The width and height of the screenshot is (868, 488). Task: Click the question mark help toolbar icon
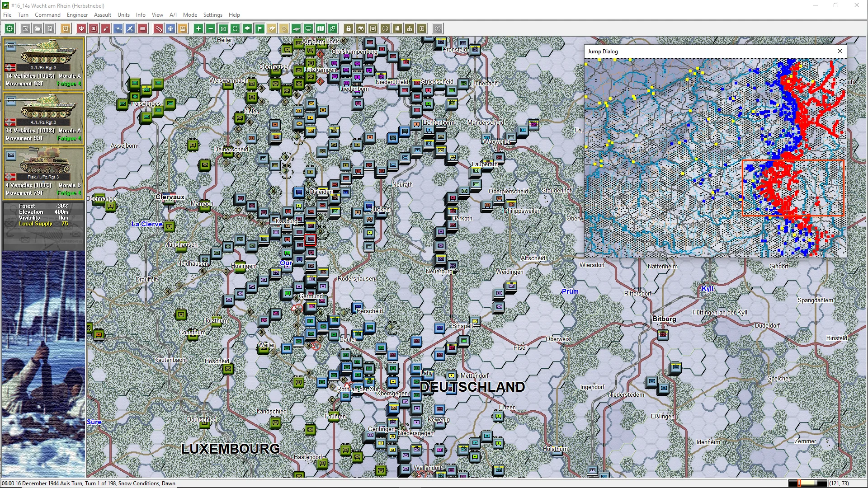(x=437, y=28)
